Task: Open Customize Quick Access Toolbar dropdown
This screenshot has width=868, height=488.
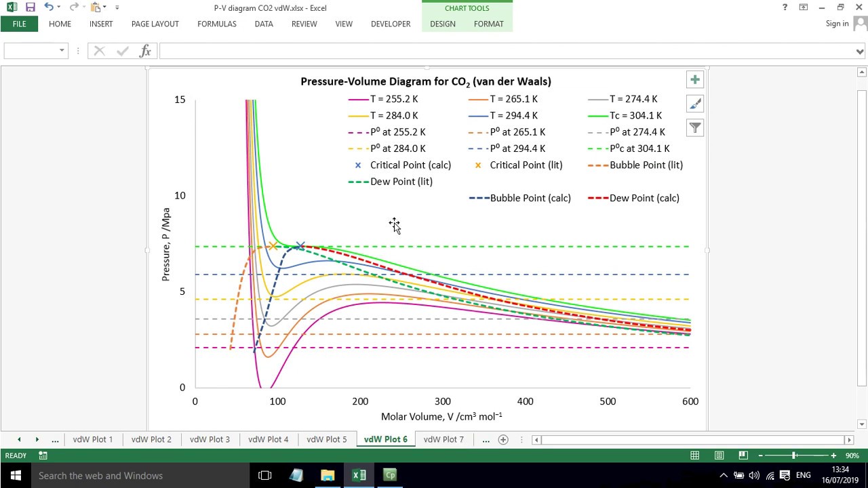Action: point(117,7)
